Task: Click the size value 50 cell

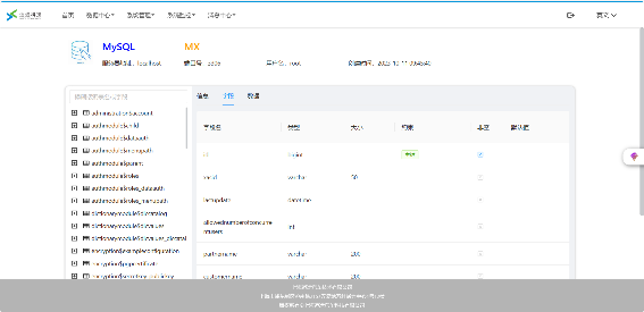Action: (x=354, y=177)
